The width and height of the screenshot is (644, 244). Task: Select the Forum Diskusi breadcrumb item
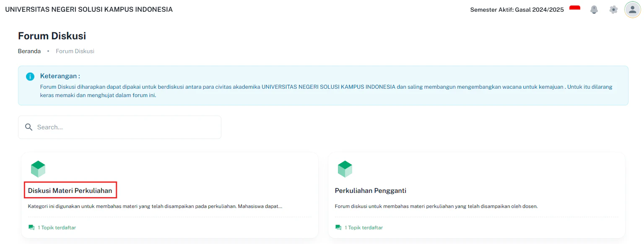click(x=75, y=51)
